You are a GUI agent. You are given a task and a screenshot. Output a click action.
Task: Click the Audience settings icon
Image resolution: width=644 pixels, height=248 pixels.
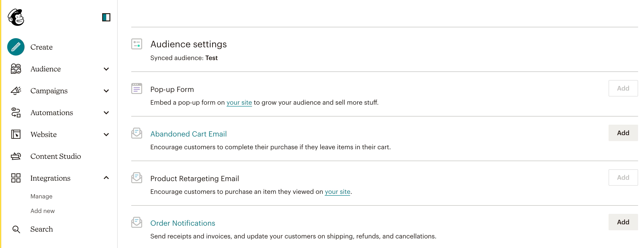pyautogui.click(x=137, y=44)
